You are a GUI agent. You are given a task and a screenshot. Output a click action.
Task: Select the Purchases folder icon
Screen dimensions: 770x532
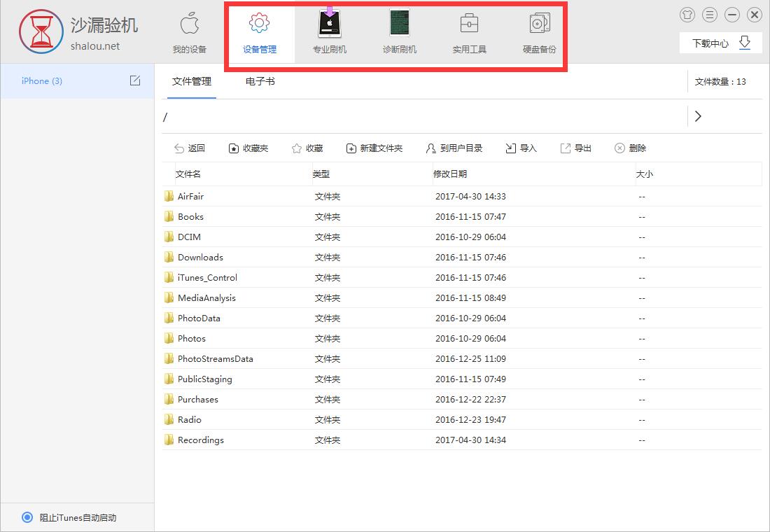click(x=169, y=399)
